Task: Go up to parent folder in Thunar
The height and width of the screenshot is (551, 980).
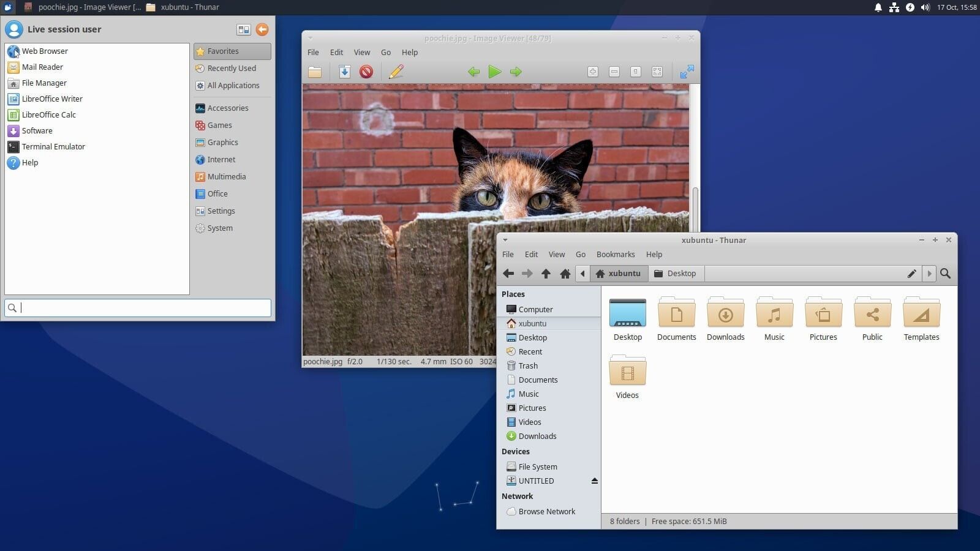Action: [x=546, y=274]
